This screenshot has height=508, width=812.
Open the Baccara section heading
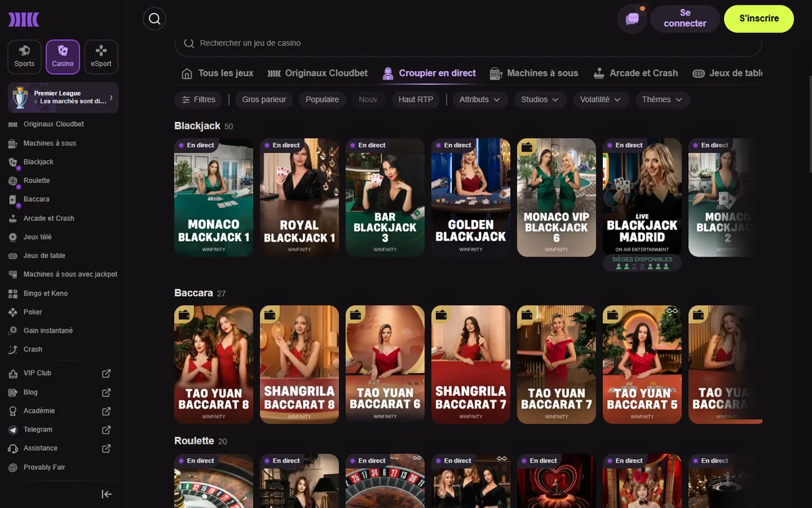194,293
